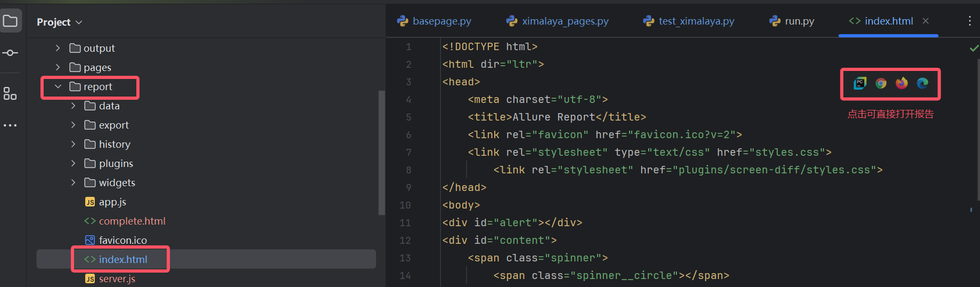Open the Project view dropdown
This screenshot has width=980, height=287.
pyautogui.click(x=59, y=22)
